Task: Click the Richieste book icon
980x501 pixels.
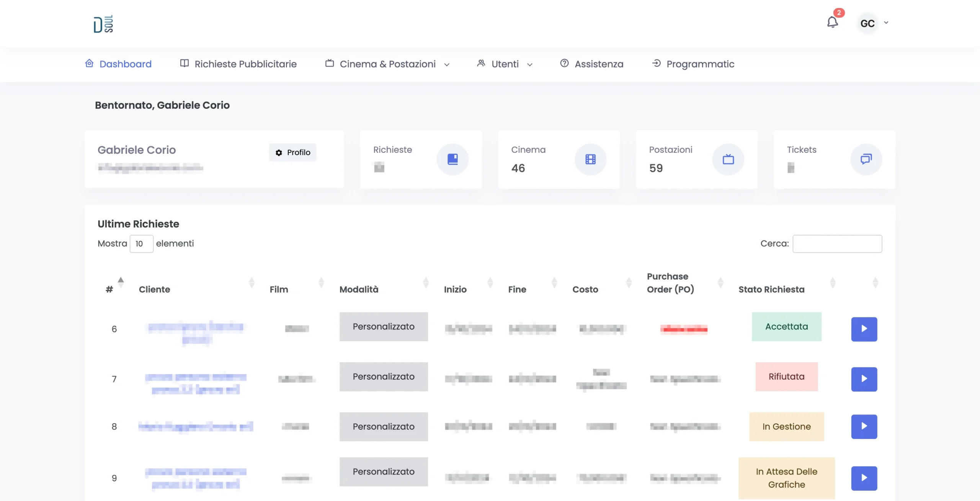Action: 452,159
